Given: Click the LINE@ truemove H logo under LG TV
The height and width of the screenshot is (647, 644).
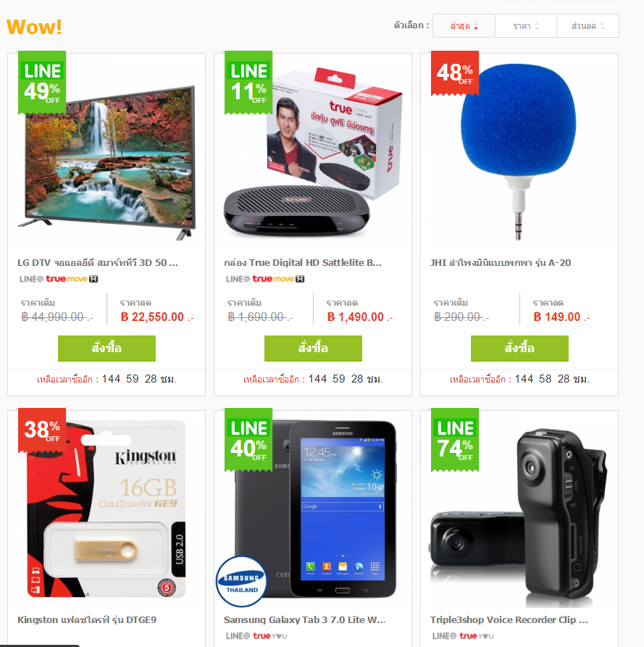Looking at the screenshot, I should (x=59, y=279).
